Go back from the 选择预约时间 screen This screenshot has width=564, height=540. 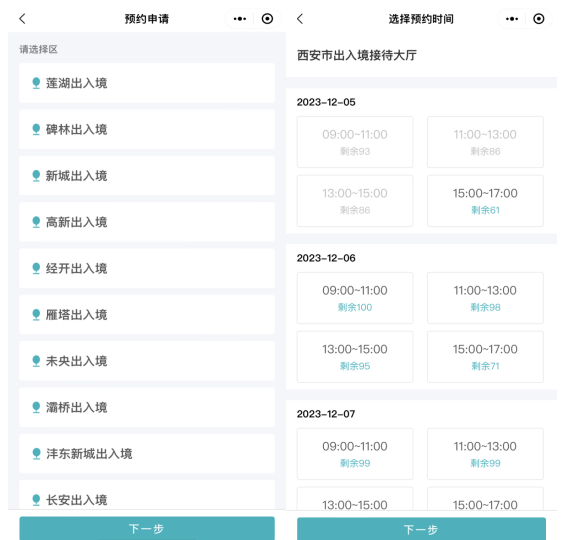tap(300, 19)
